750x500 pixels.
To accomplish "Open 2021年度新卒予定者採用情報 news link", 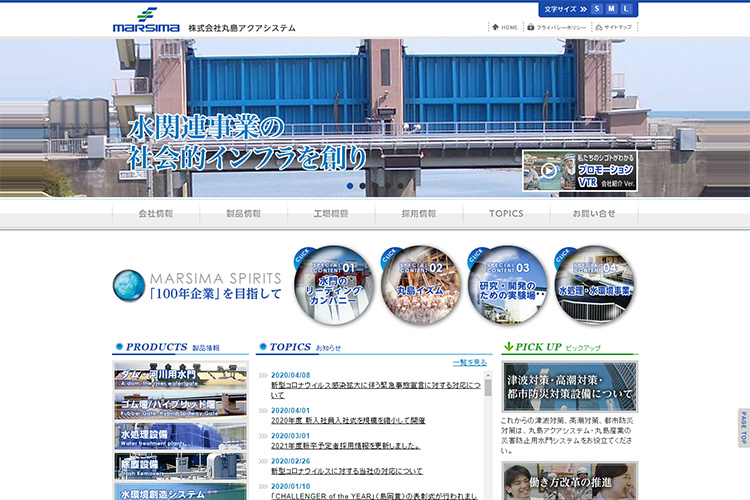I will pyautogui.click(x=345, y=445).
